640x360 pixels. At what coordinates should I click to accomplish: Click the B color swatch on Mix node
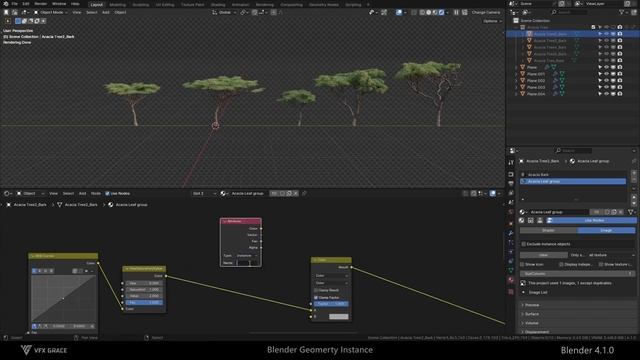coord(339,317)
